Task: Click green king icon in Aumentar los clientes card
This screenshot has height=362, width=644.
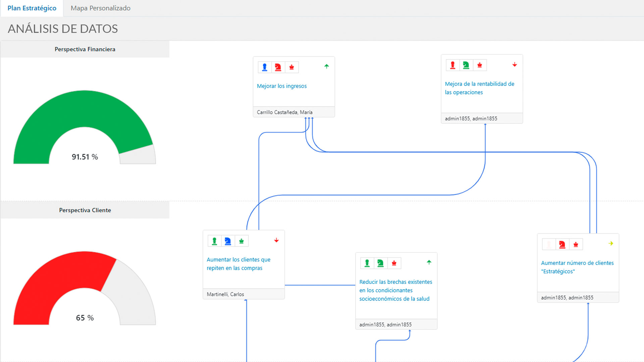Action: pos(241,241)
